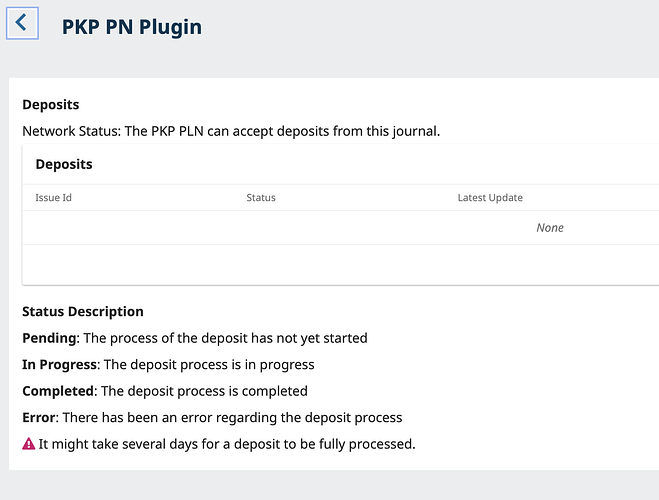The image size is (659, 500).
Task: Sort by the Issue Id column header
Action: [x=53, y=198]
